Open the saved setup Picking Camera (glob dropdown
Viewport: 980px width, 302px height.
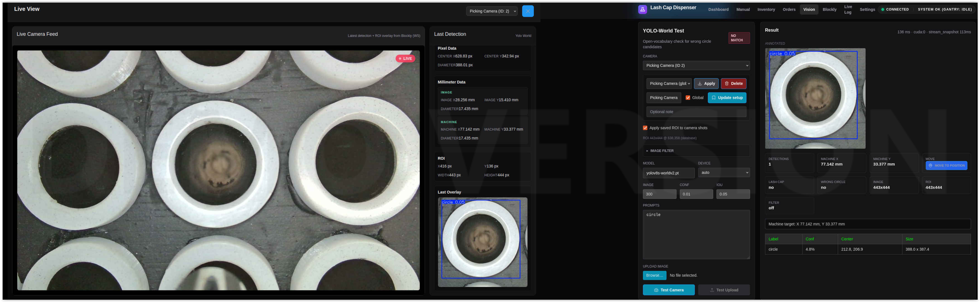click(669, 84)
